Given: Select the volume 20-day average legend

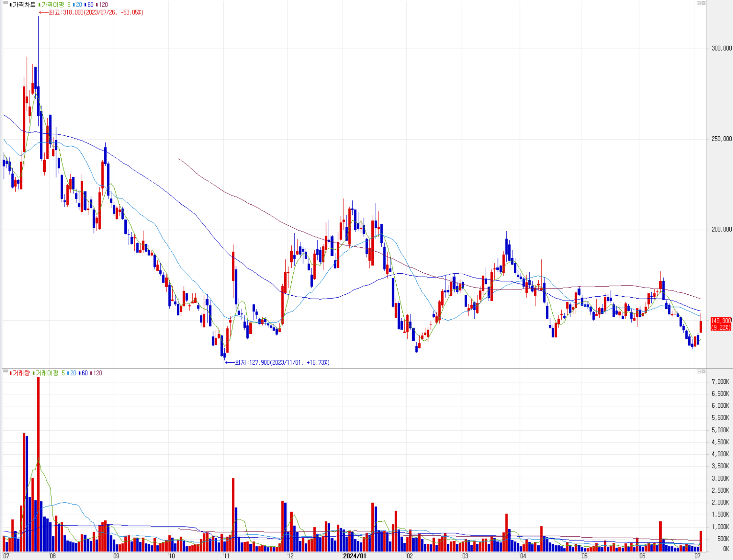Looking at the screenshot, I should [73, 373].
